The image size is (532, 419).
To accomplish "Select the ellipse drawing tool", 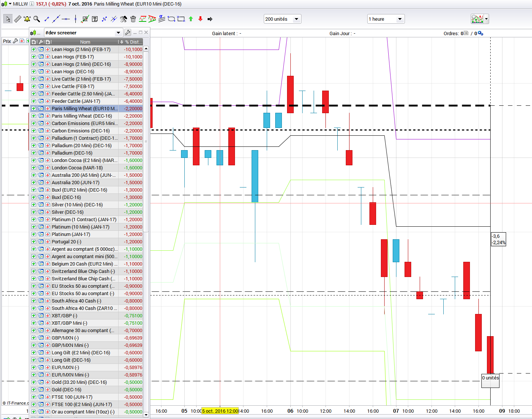I will tap(171, 19).
